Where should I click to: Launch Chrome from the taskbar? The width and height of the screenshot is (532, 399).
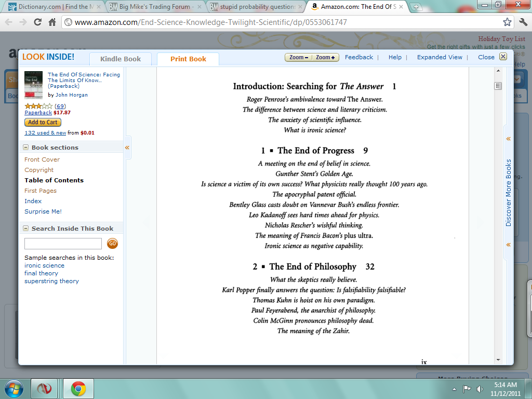(x=78, y=389)
